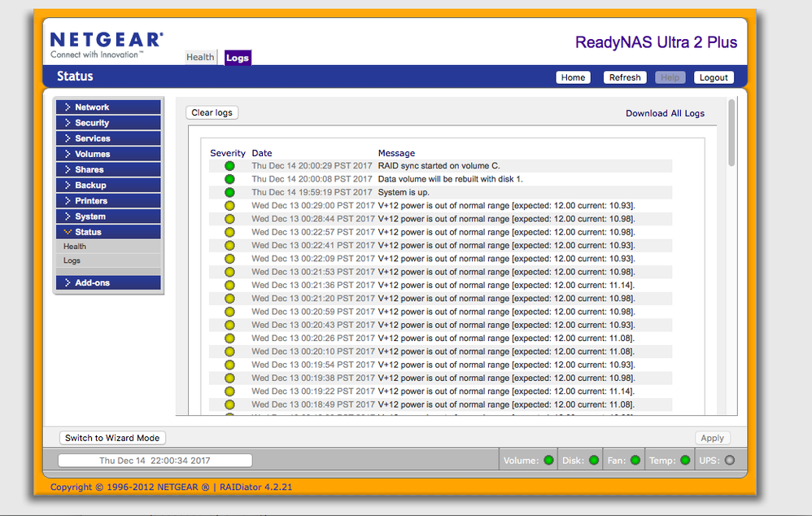Click yellow warning icon for 00:19:54 log entry

pyautogui.click(x=229, y=365)
